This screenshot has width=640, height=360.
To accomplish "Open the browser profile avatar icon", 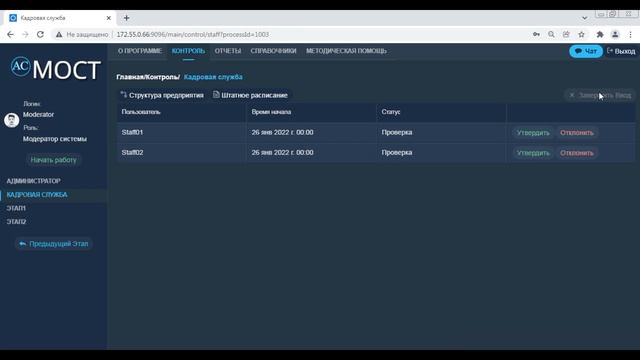I will pyautogui.click(x=615, y=35).
